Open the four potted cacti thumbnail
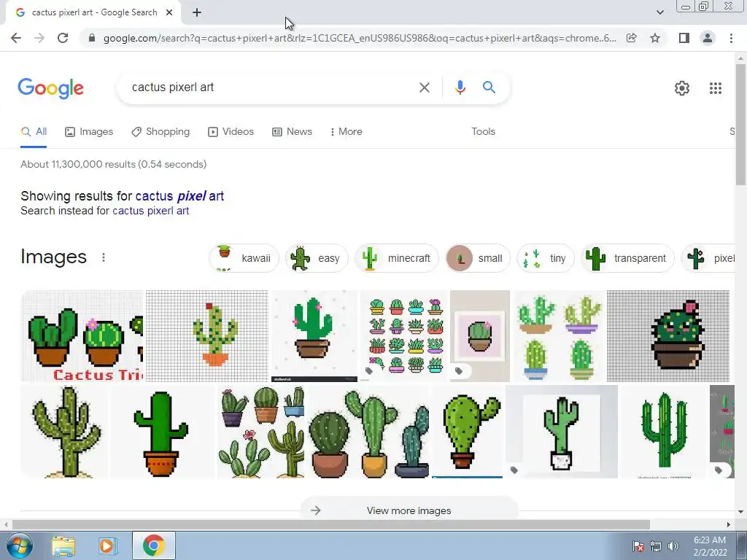The height and width of the screenshot is (560, 747). (558, 336)
